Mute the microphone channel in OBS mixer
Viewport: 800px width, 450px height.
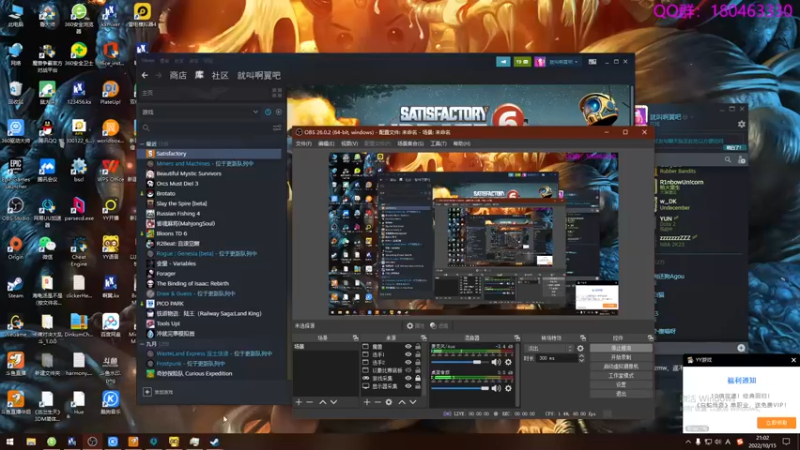496,362
